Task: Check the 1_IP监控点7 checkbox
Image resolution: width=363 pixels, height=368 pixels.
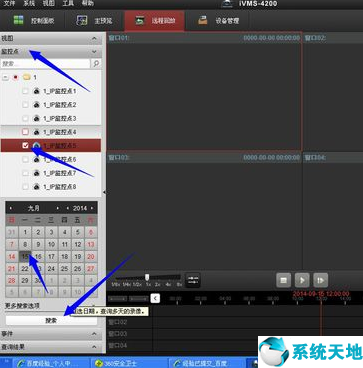Action: click(x=25, y=173)
